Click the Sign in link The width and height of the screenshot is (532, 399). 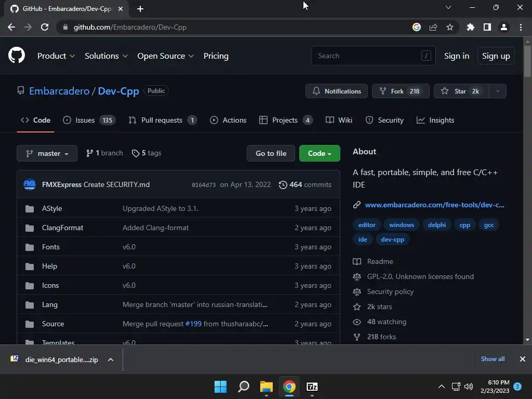[457, 56]
